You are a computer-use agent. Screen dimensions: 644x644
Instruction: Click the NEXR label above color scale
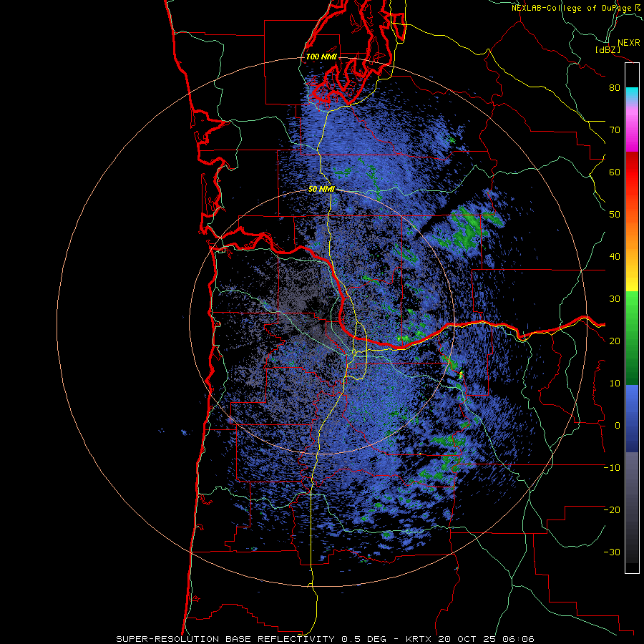tap(628, 43)
